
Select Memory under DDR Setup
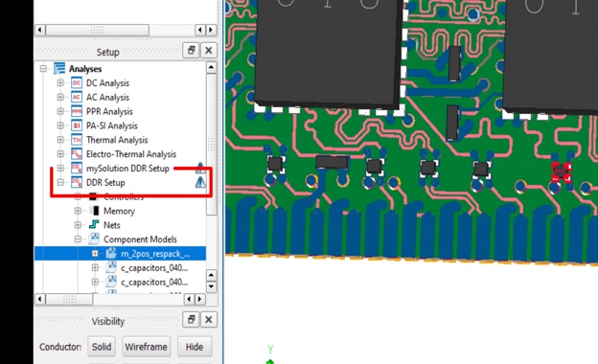(119, 211)
